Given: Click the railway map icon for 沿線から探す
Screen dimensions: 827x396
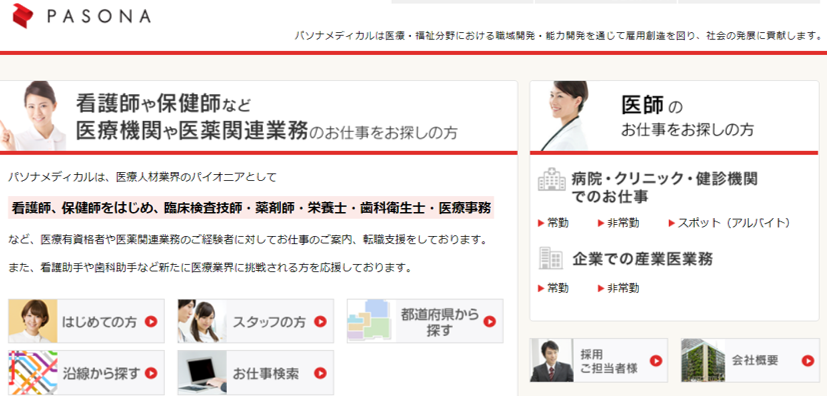Looking at the screenshot, I should (33, 373).
